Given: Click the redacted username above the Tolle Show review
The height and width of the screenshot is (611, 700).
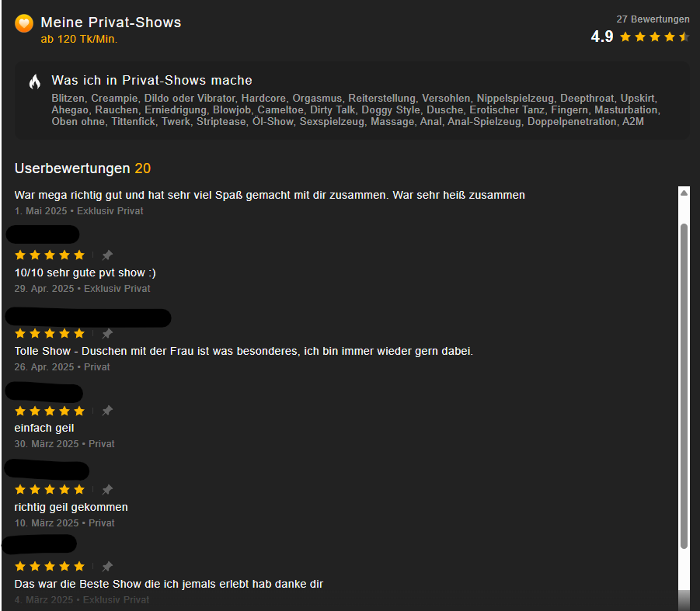Looking at the screenshot, I should pos(89,318).
